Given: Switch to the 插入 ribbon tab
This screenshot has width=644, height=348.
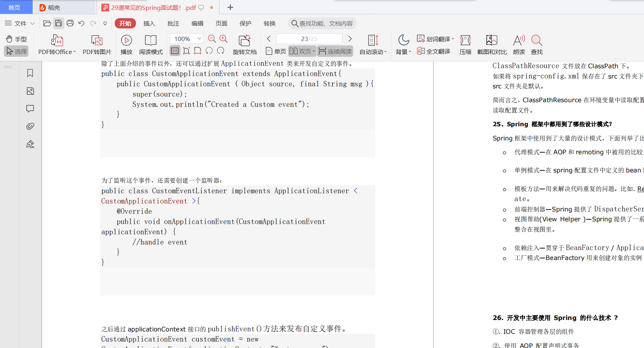Looking at the screenshot, I should pos(149,23).
